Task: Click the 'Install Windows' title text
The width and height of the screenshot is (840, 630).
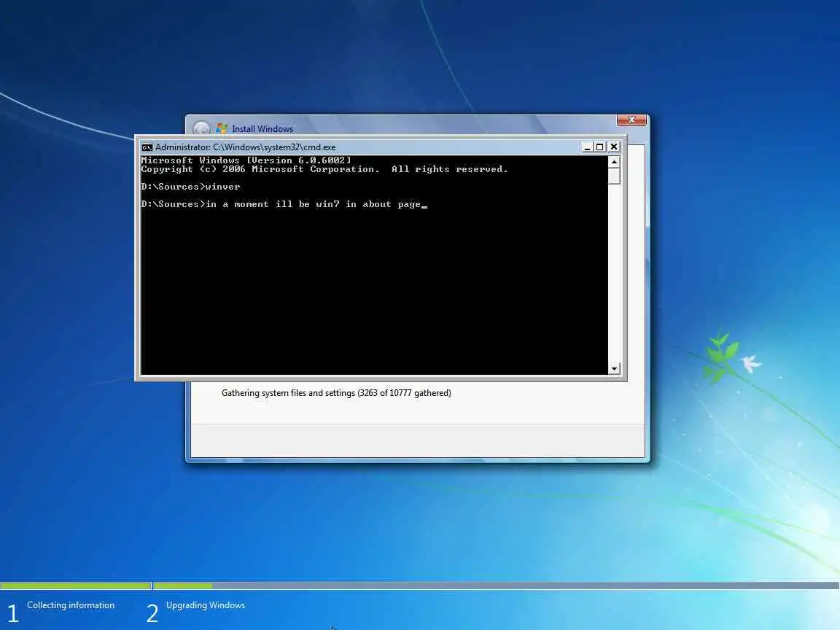Action: pos(262,129)
